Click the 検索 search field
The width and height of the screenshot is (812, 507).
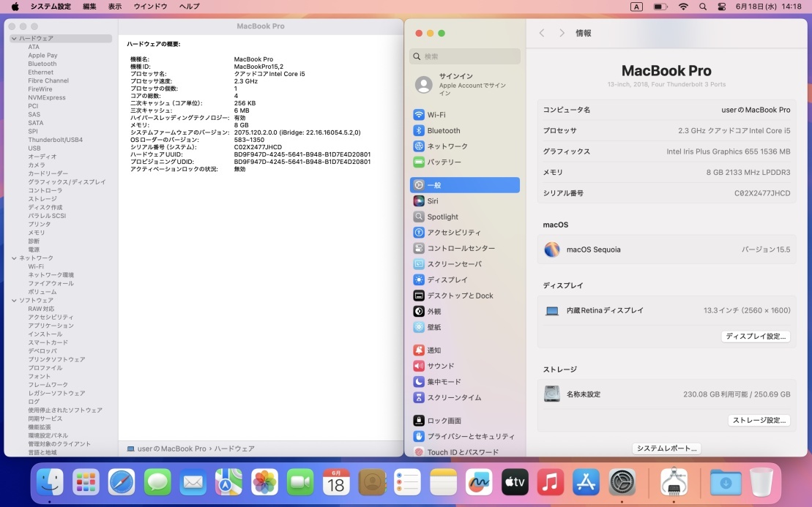(x=464, y=56)
